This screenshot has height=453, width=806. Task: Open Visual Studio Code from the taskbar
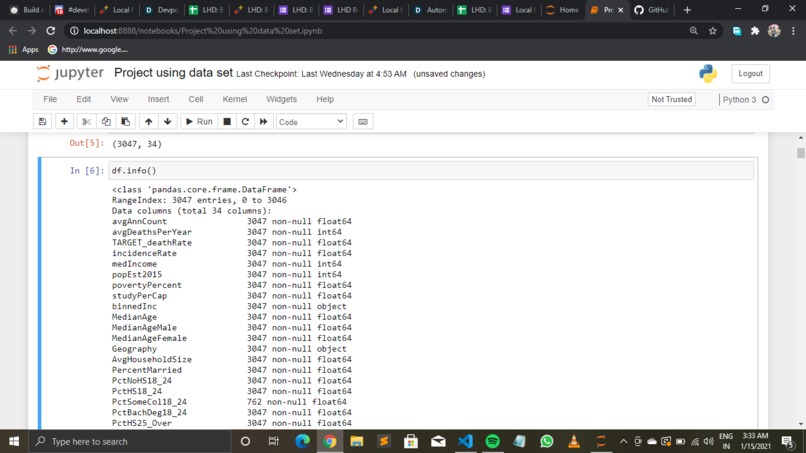(x=465, y=441)
